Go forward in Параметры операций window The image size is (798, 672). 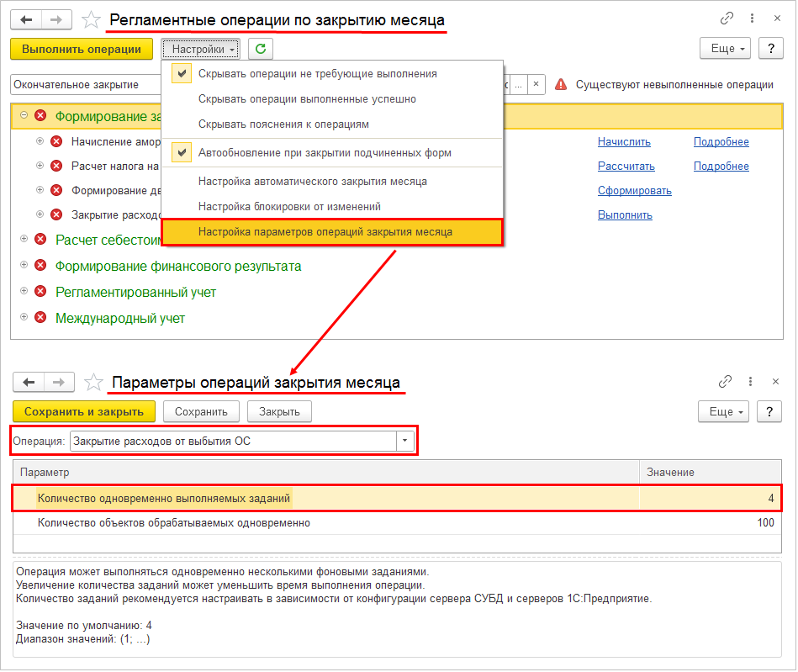click(x=59, y=383)
